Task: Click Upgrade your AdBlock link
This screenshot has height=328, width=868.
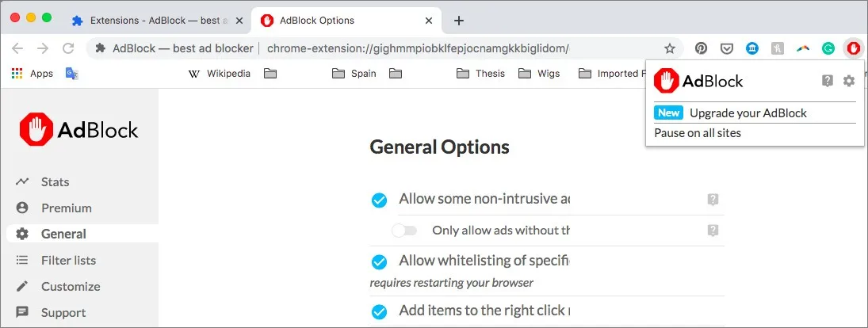Action: click(748, 113)
